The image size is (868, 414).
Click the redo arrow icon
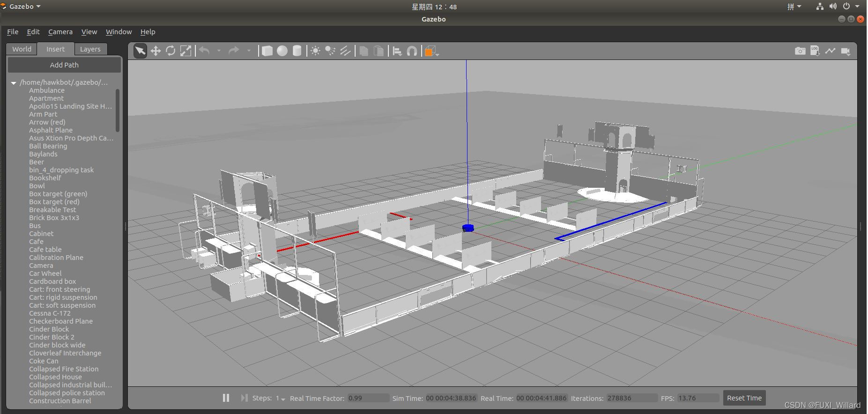[x=234, y=51]
